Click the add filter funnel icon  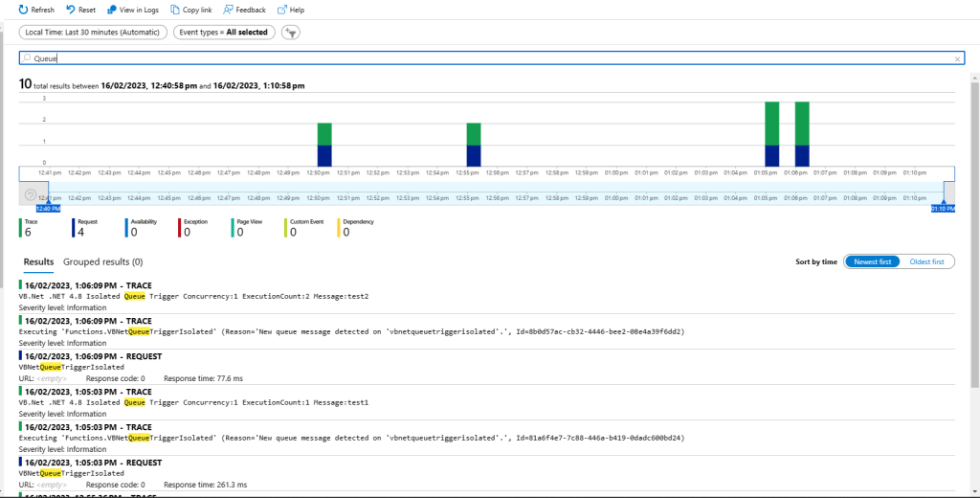(x=290, y=33)
